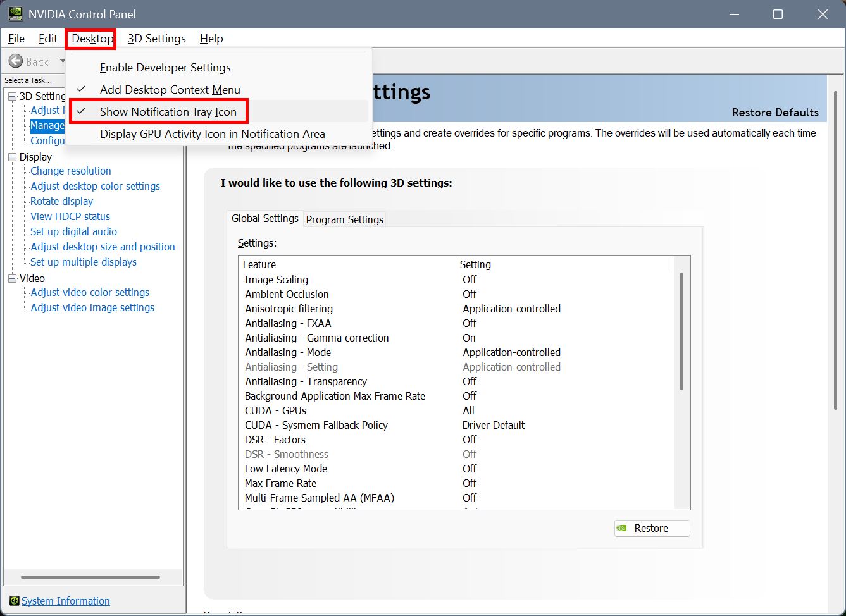Open Adjust video image settings

(93, 307)
